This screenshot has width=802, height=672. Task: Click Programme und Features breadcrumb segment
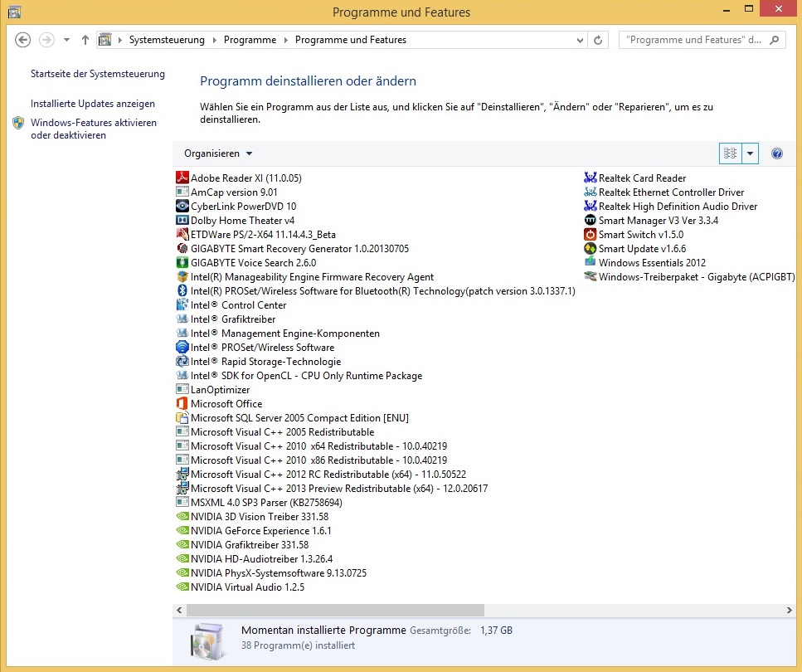point(351,40)
